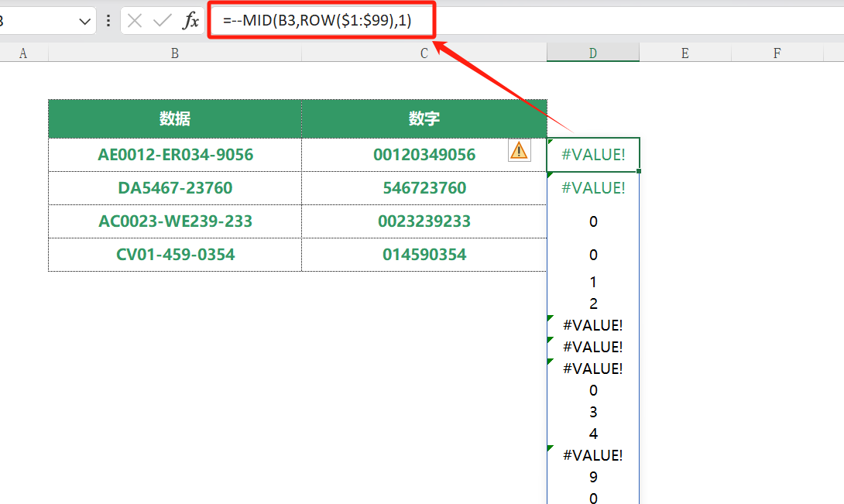Screen dimensions: 844x504
Task: Select cell DA5467-23760
Action: click(x=175, y=188)
